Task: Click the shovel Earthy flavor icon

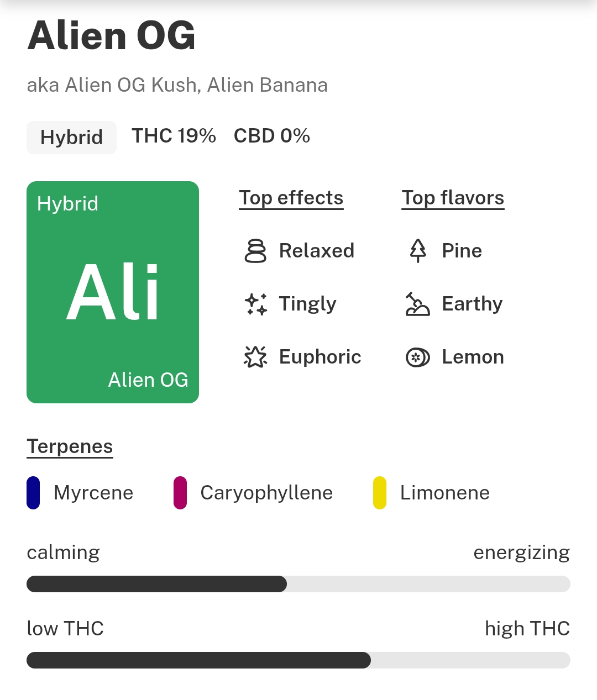Action: (418, 304)
